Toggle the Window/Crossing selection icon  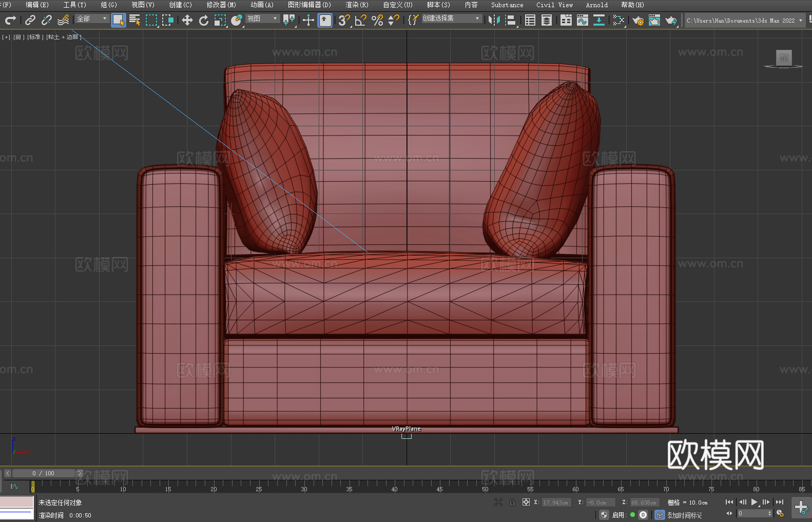pos(168,20)
